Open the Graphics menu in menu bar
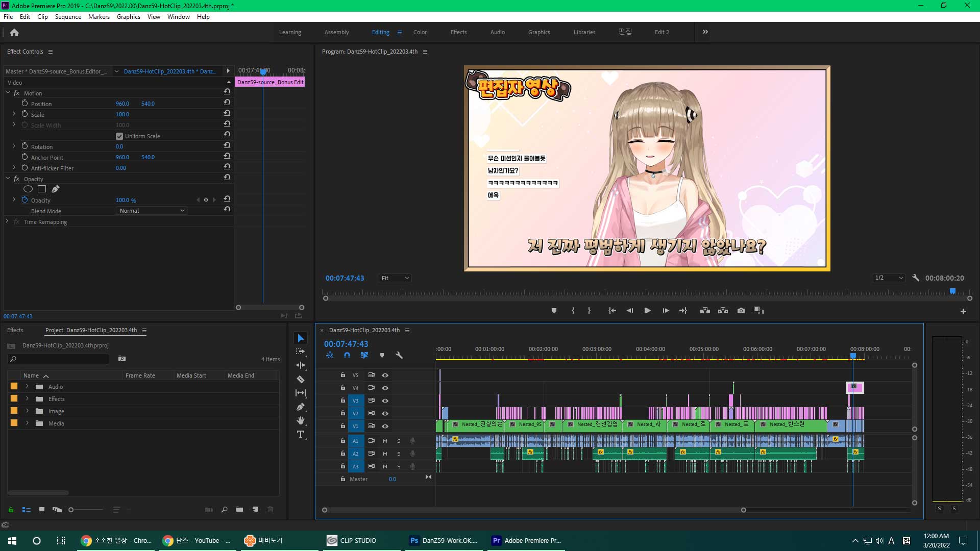980x551 pixels. coord(129,17)
